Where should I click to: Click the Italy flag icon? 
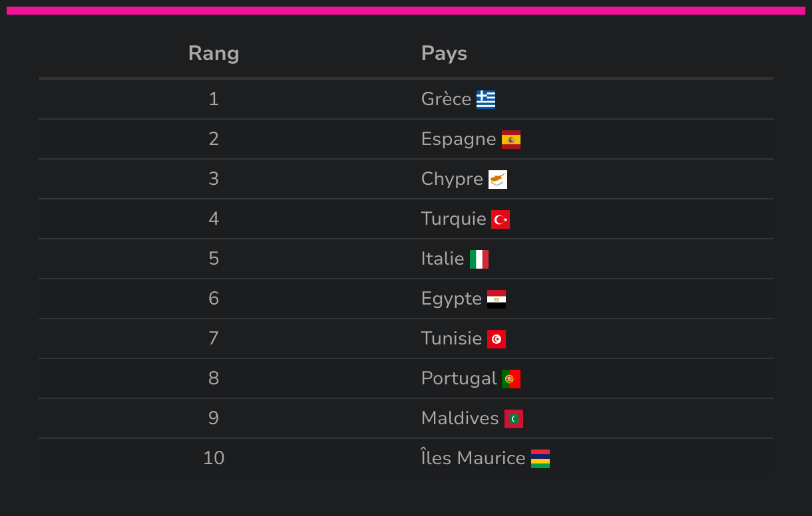(479, 259)
